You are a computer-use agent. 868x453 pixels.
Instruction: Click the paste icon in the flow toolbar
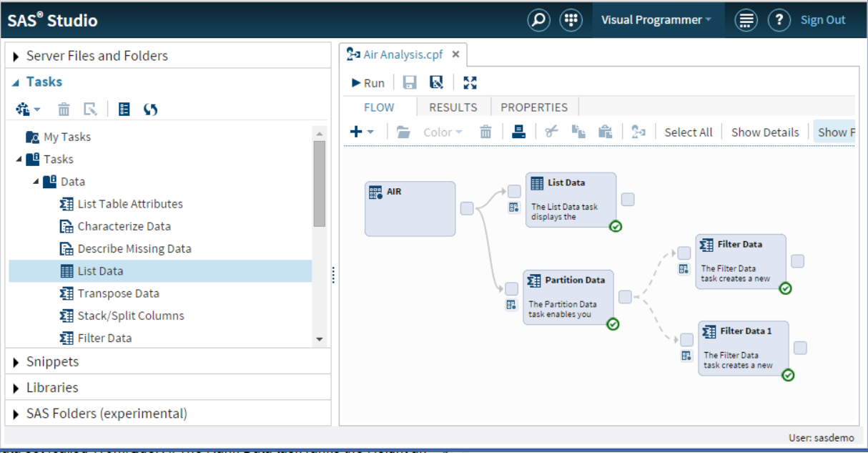[x=605, y=132]
